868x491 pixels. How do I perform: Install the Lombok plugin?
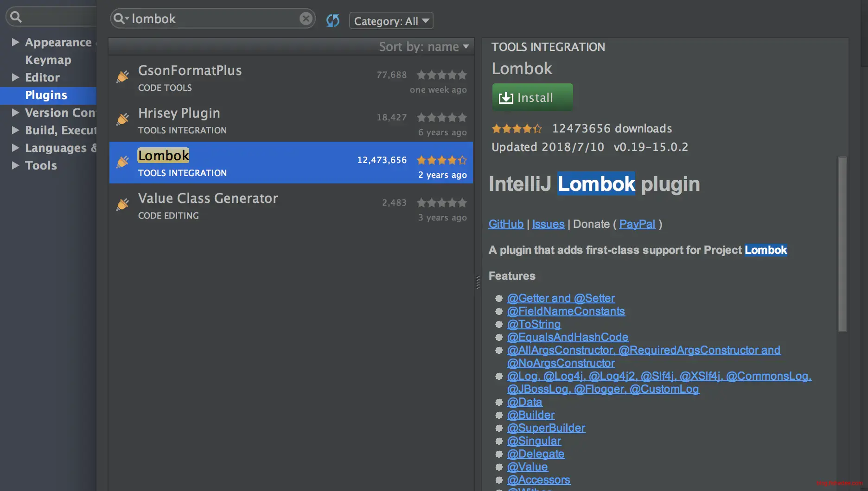click(532, 97)
